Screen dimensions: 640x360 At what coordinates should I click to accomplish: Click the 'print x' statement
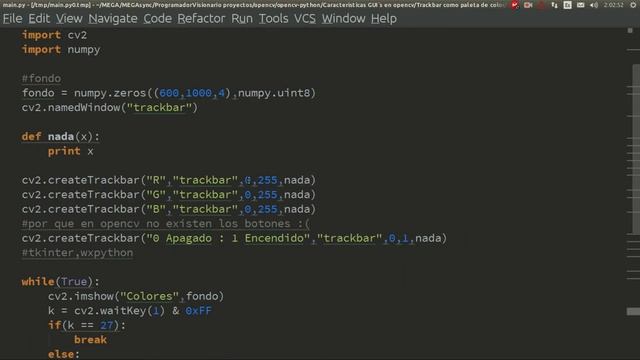tap(71, 151)
